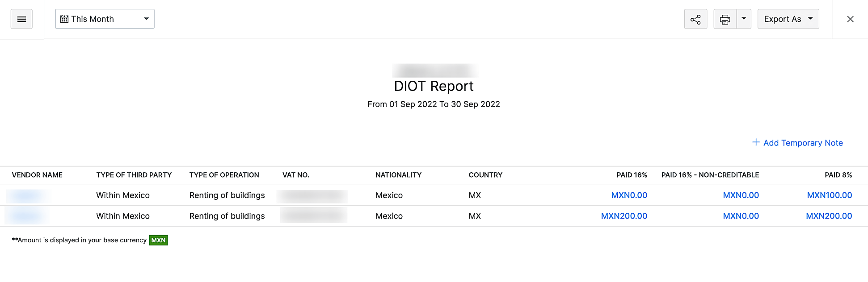Click the green MXN base currency badge
Viewport: 868px width, 282px height.
click(x=158, y=240)
